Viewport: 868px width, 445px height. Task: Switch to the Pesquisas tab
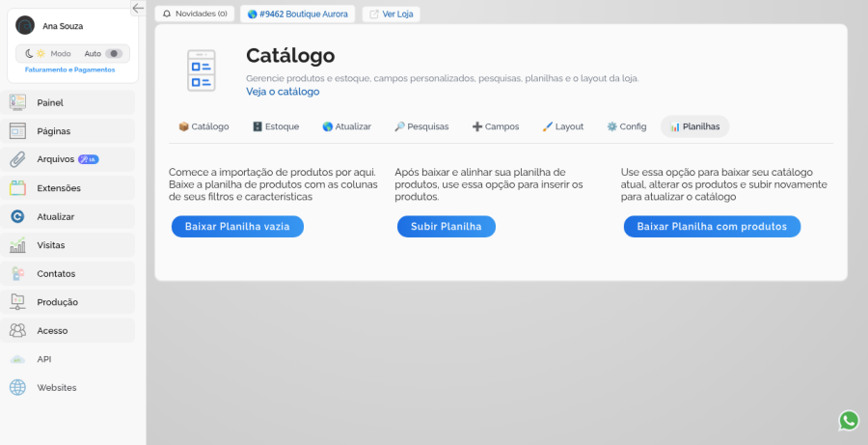click(x=421, y=126)
